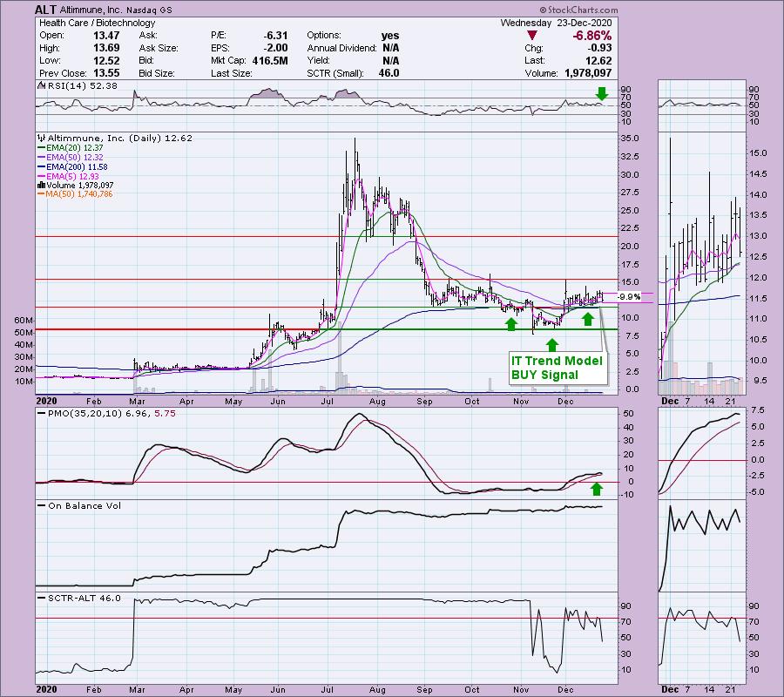This screenshot has height=697, width=784.
Task: Click the green EMA(20) line marker in legend
Action: pyautogui.click(x=42, y=148)
